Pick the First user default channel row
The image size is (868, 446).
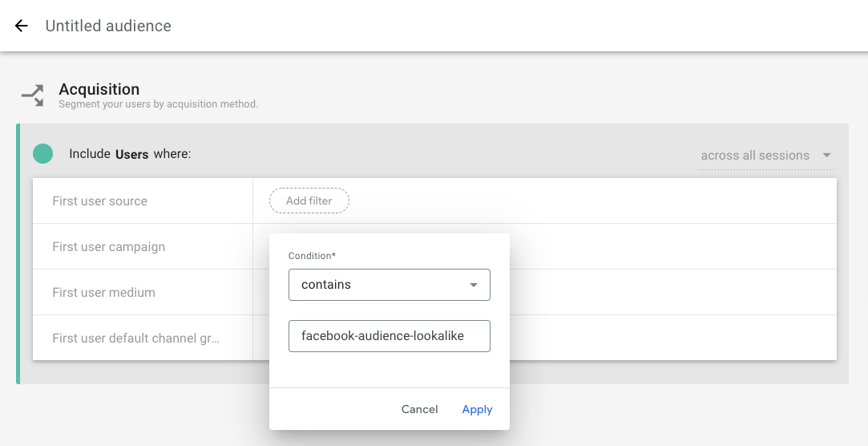(136, 339)
